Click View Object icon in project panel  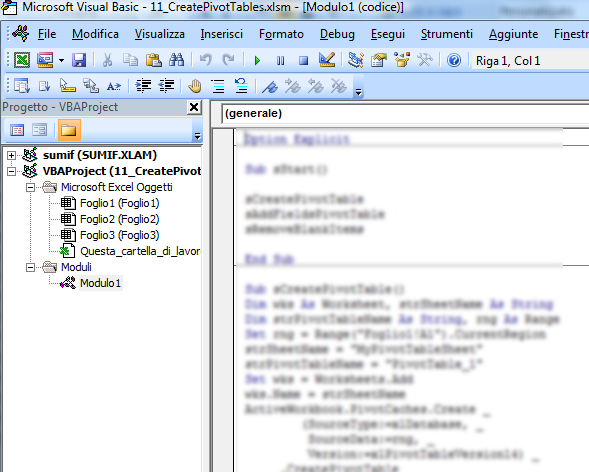(x=39, y=130)
